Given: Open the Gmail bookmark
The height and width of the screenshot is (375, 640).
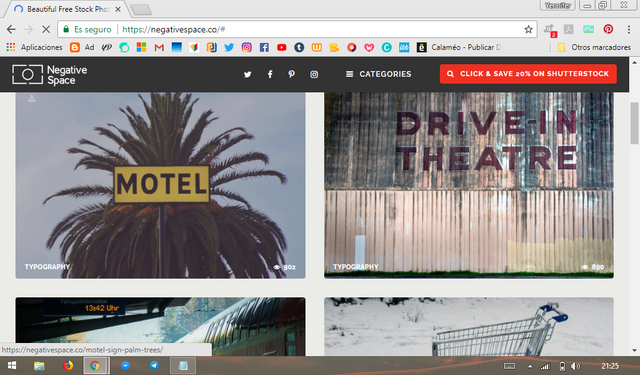Looking at the screenshot, I should 159,47.
